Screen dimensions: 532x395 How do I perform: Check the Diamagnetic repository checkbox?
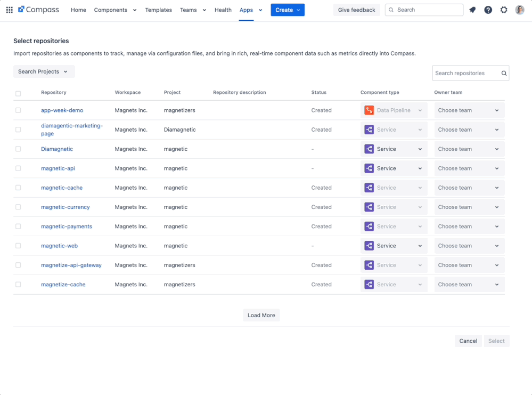[18, 149]
